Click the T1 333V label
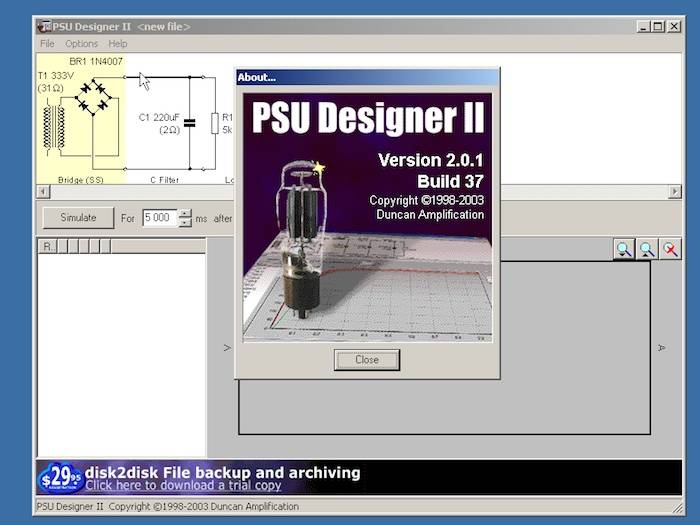This screenshot has width=700, height=525. click(56, 75)
